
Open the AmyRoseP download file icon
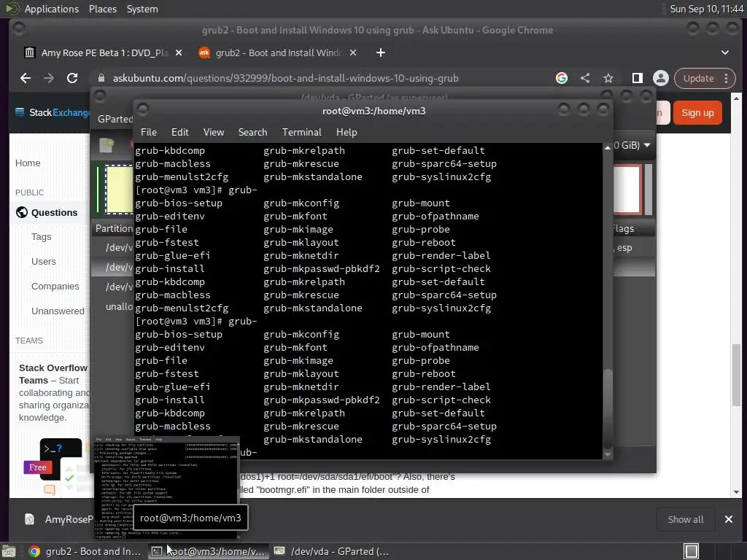pyautogui.click(x=29, y=519)
